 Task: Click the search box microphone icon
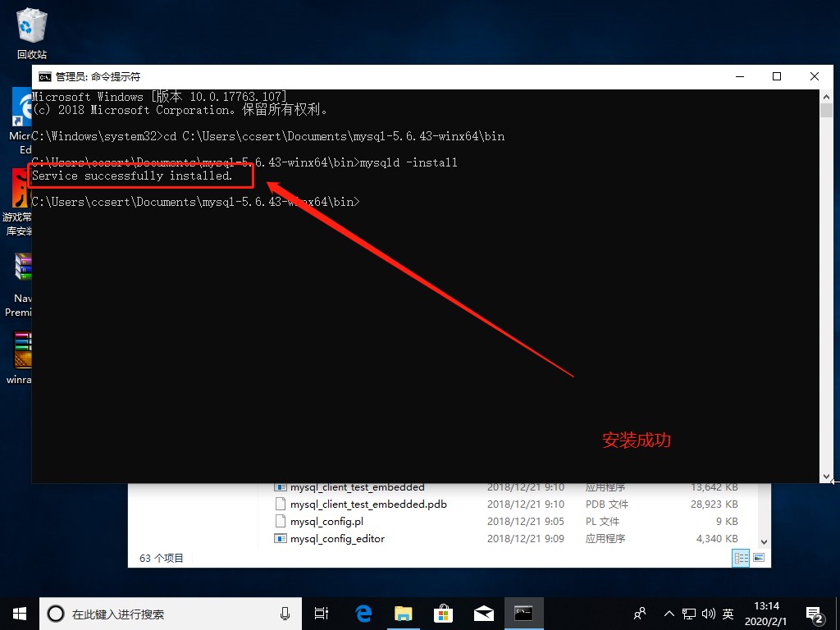click(285, 614)
